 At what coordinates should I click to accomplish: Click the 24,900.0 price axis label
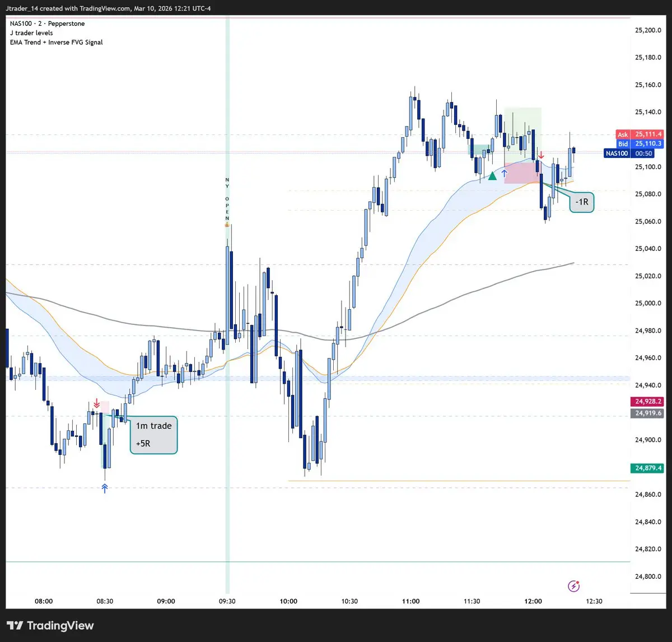[648, 440]
